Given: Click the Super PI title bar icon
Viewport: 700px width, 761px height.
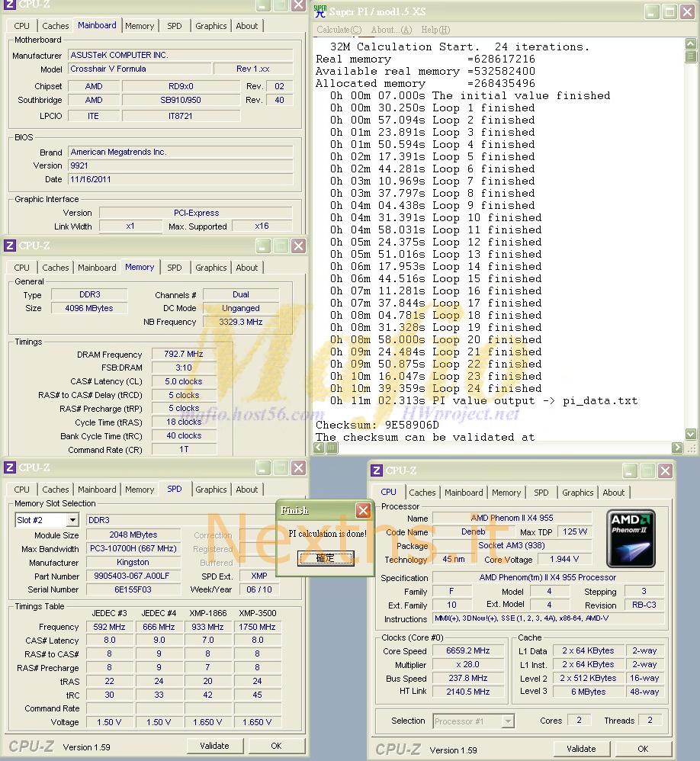Looking at the screenshot, I should (x=320, y=11).
